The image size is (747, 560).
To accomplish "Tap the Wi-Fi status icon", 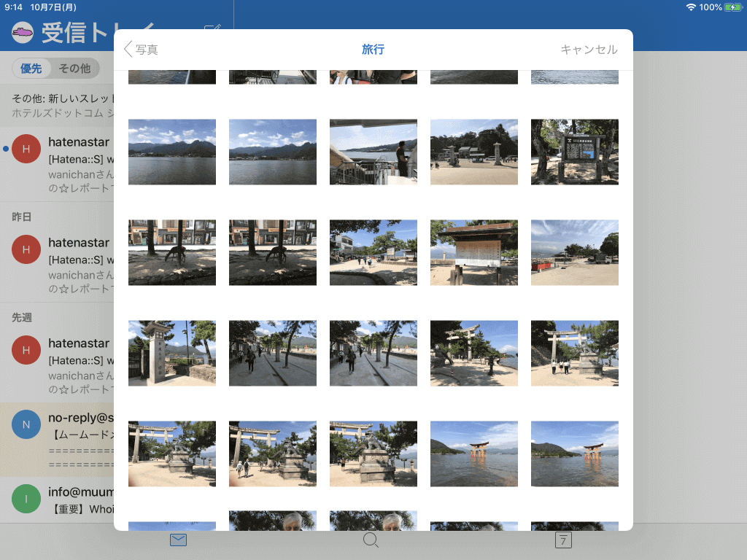I will pos(691,7).
